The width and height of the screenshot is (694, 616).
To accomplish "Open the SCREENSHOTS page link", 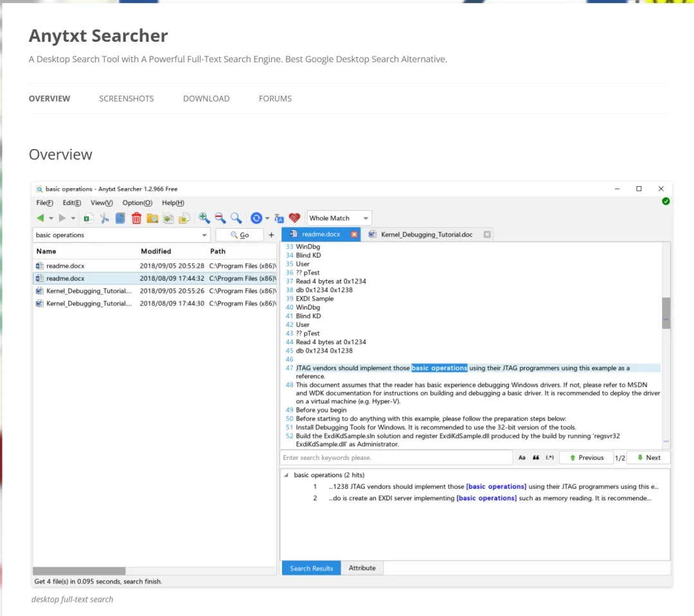I will [127, 99].
